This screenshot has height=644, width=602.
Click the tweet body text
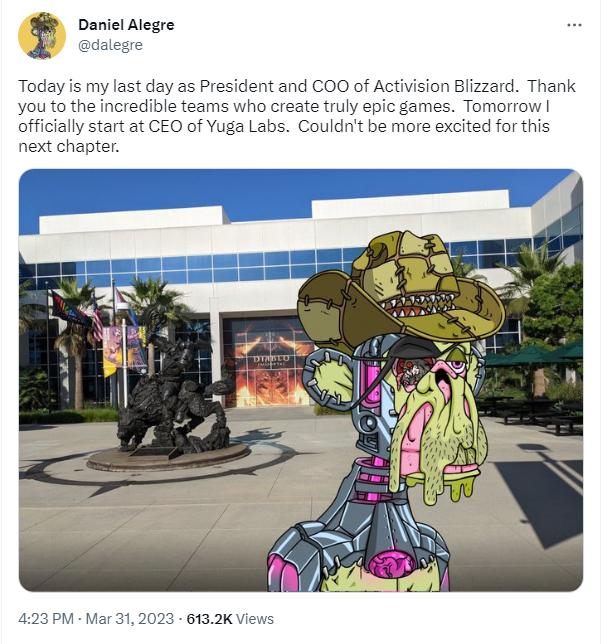pos(296,116)
